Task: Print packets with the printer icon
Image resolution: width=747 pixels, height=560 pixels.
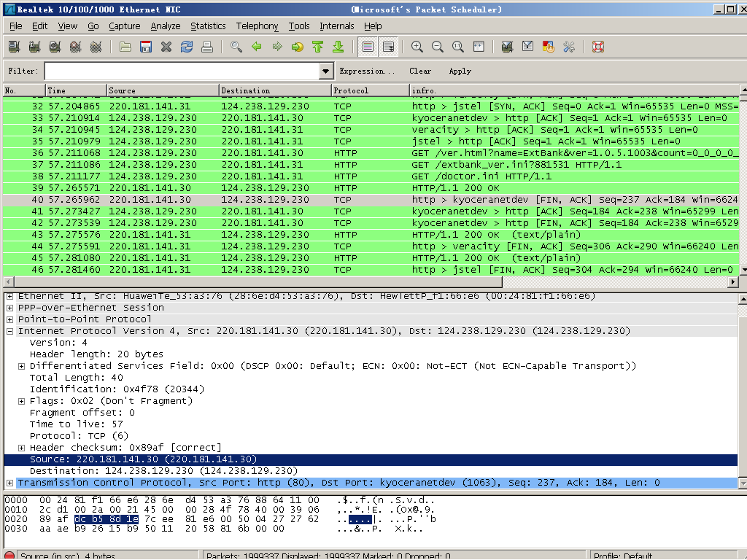Action: [207, 47]
